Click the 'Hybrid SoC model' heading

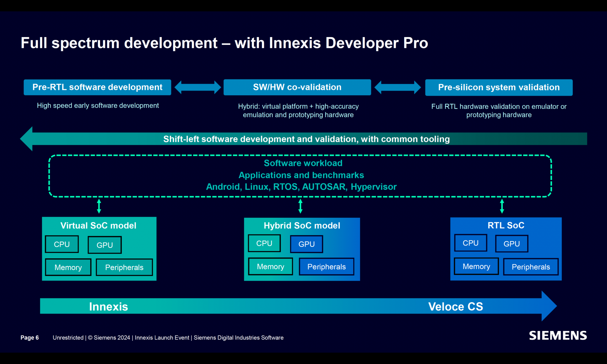click(302, 225)
